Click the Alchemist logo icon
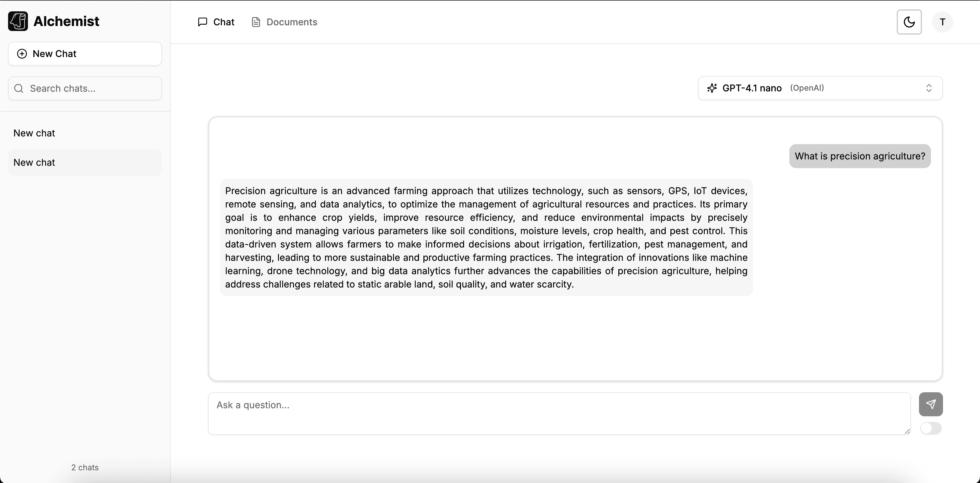 18,21
